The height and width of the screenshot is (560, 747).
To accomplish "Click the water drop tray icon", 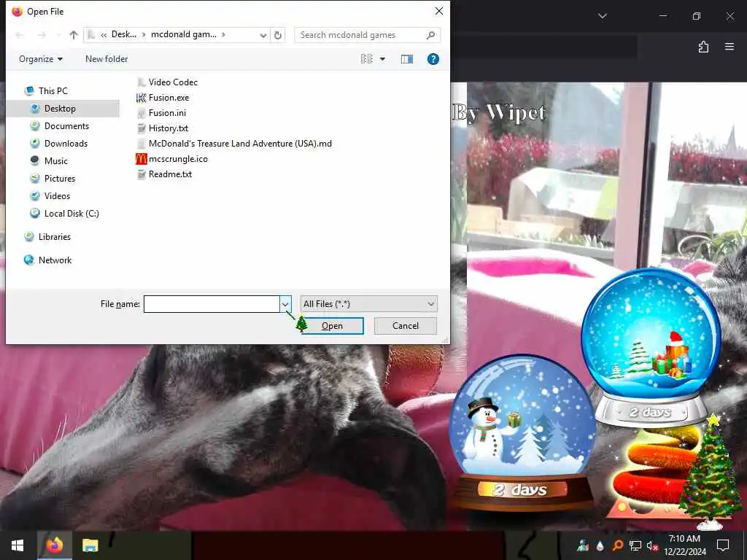I will tap(600, 545).
